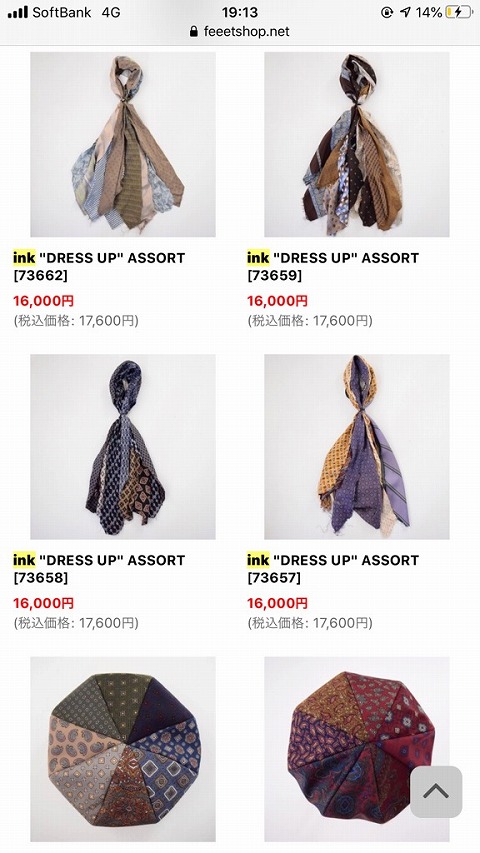Tap the 19:13 clock in status bar
The width and height of the screenshot is (480, 853).
pos(240,13)
